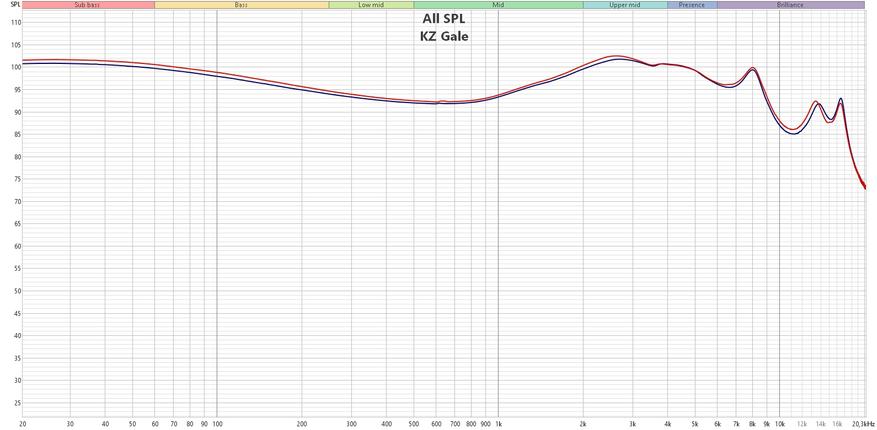Click the 25 value on the SPL axis
The image size is (877, 430).
point(17,403)
